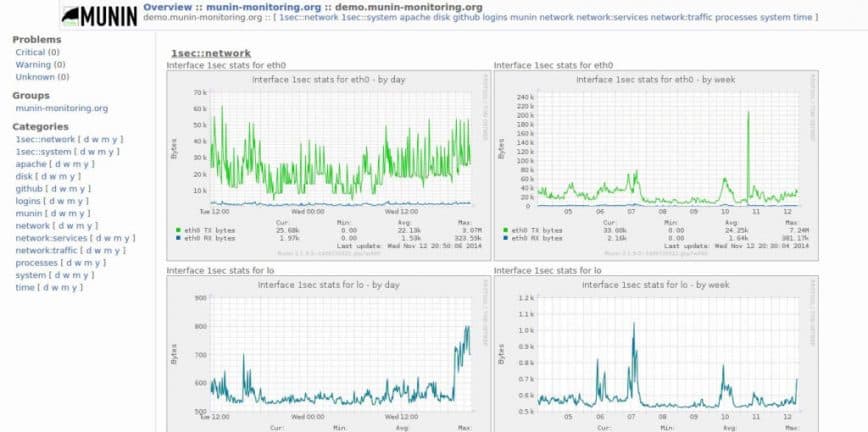Open the github category in sidebar
Viewport: 868px width, 432px height.
[x=29, y=188]
